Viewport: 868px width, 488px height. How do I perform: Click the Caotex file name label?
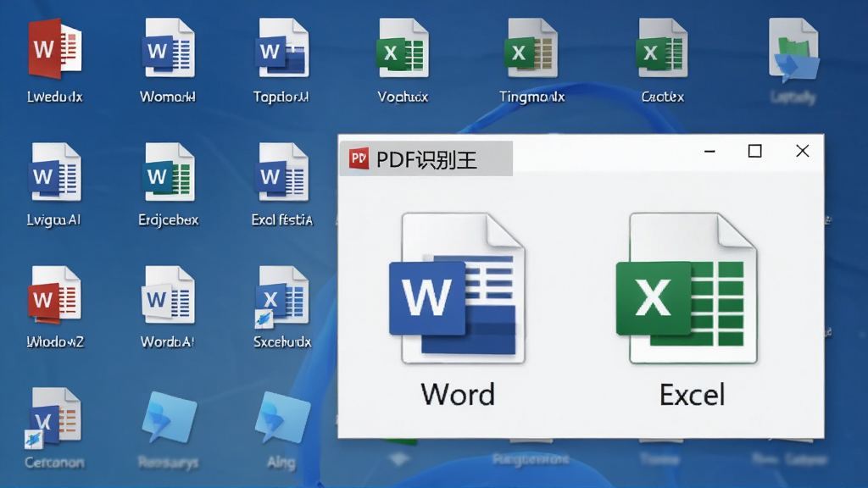[663, 97]
